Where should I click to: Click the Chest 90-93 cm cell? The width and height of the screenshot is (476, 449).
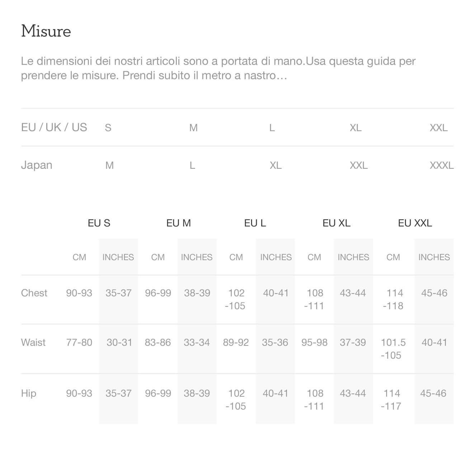coord(79,293)
